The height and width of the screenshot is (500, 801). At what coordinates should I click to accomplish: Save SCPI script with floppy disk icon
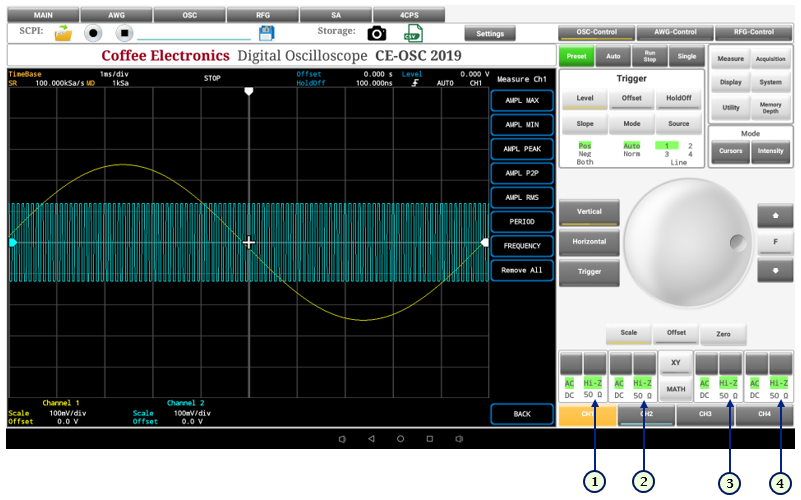coord(266,33)
